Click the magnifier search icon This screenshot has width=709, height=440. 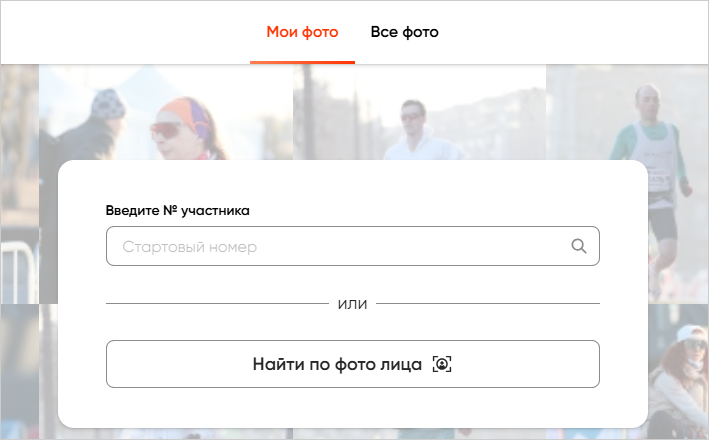click(x=578, y=246)
